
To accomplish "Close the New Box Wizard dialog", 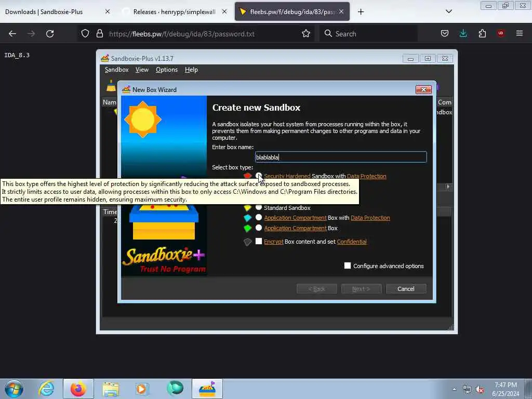I will (423, 89).
